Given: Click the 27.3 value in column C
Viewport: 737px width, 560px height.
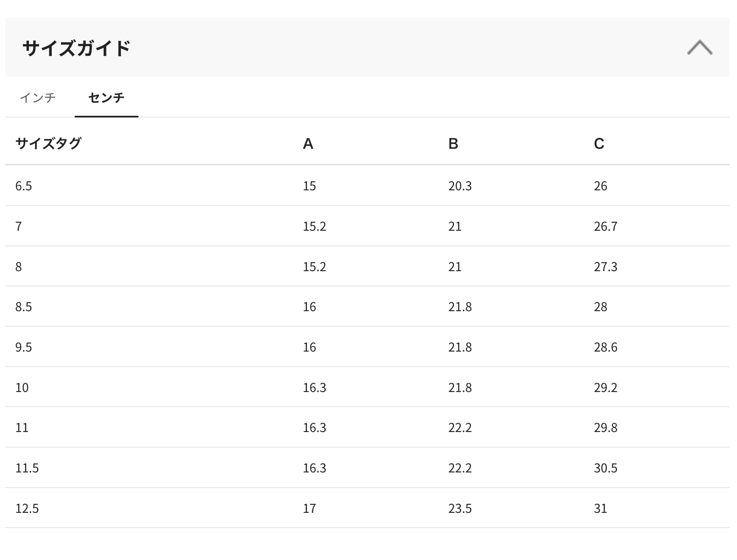Looking at the screenshot, I should pos(606,267).
